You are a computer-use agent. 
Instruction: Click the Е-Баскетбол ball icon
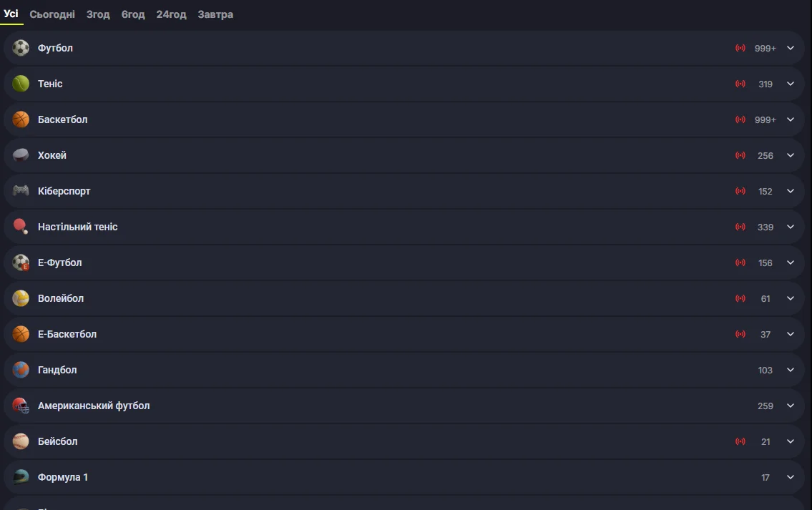(x=21, y=334)
